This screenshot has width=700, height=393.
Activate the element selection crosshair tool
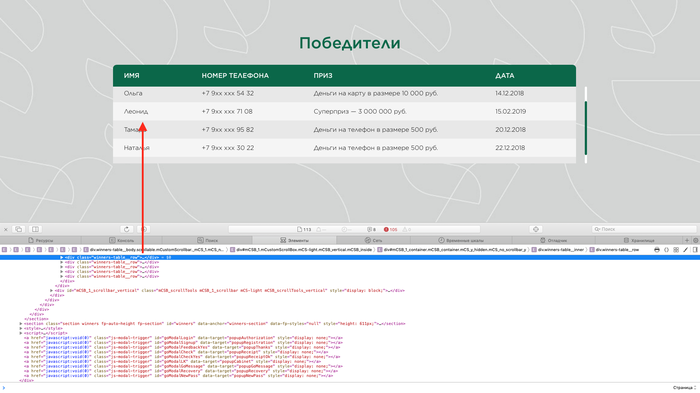[x=536, y=230]
